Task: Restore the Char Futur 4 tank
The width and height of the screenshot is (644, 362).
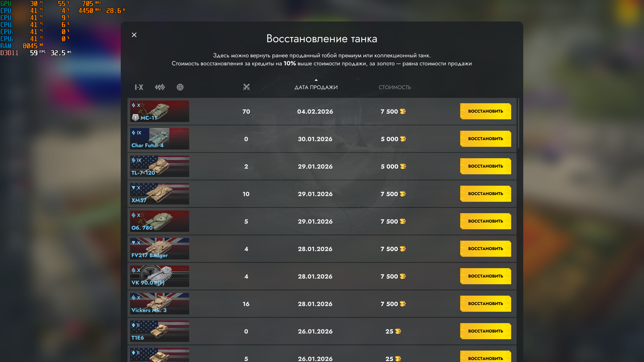Action: [x=485, y=139]
